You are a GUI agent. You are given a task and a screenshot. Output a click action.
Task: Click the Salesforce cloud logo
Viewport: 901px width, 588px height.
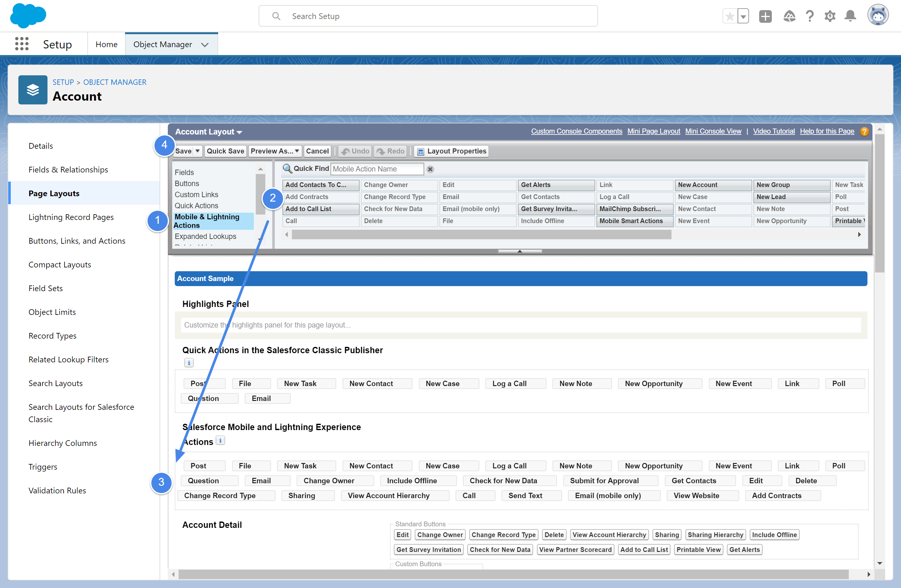(x=28, y=16)
